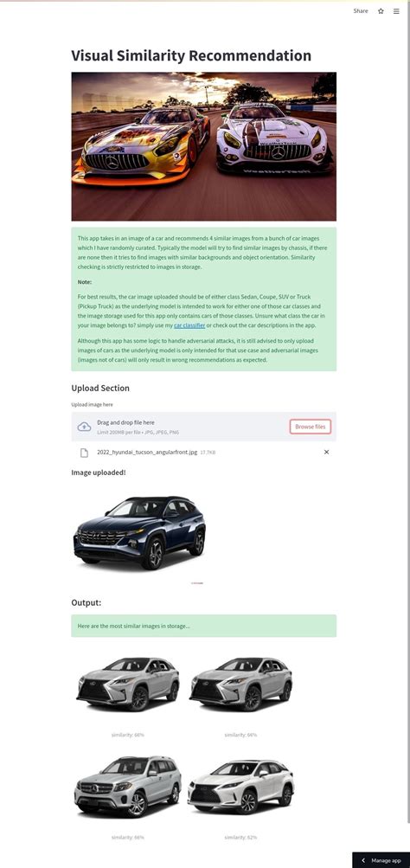Click the Visual Similarity Recommendation heading
Viewport: 410px width, 868px height.
(191, 55)
